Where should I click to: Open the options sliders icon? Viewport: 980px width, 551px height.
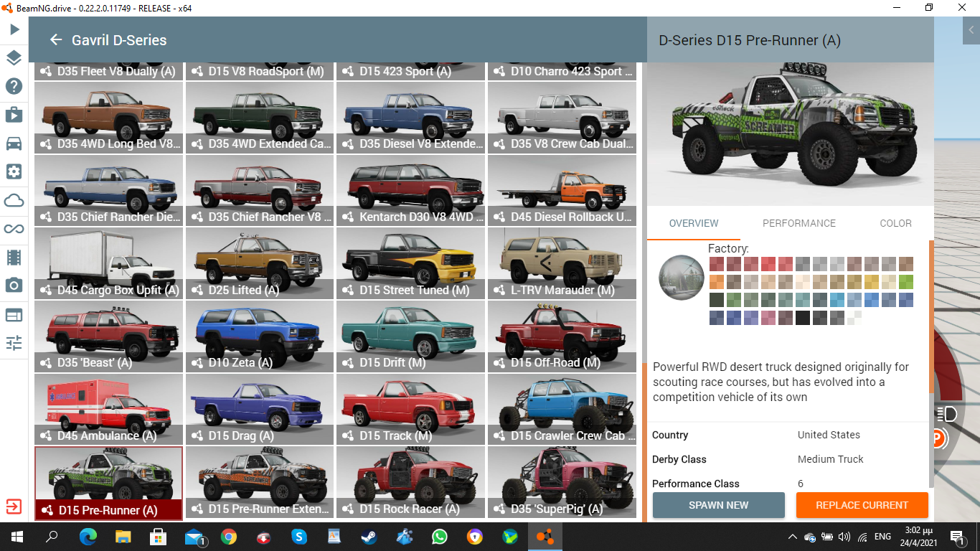[x=14, y=342]
